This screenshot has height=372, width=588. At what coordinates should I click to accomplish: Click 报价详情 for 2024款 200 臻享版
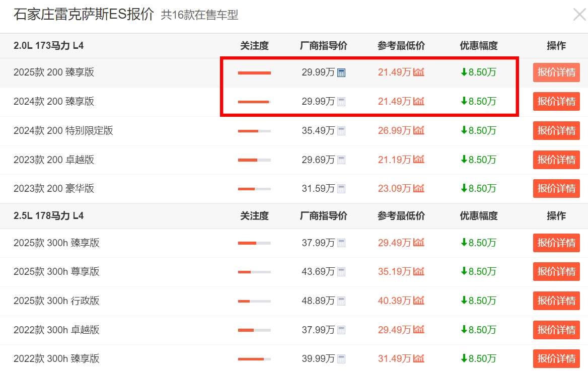pyautogui.click(x=556, y=102)
